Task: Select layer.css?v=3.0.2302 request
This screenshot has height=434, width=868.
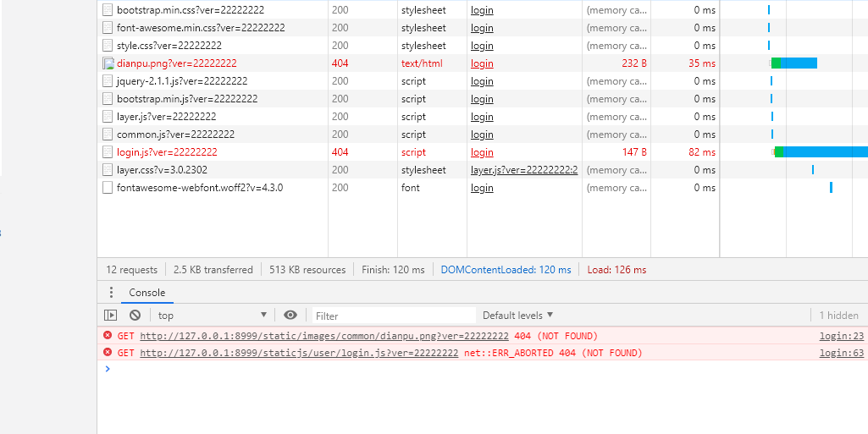Action: pos(163,170)
